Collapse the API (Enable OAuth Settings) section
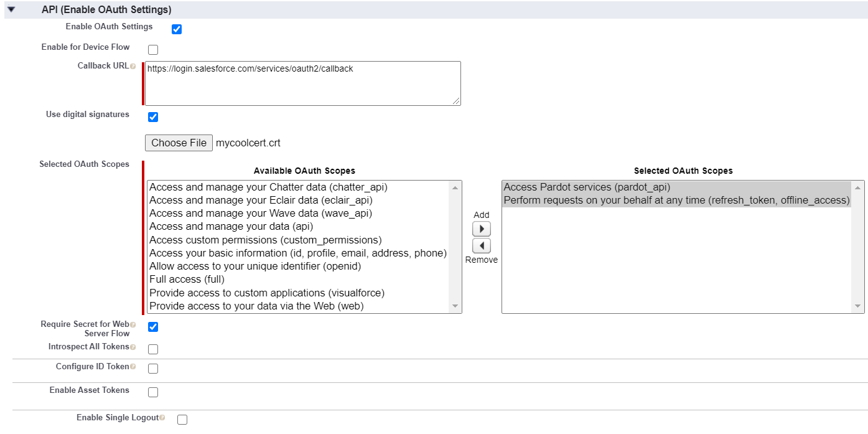Screen dimensions: 868x434 (11, 10)
